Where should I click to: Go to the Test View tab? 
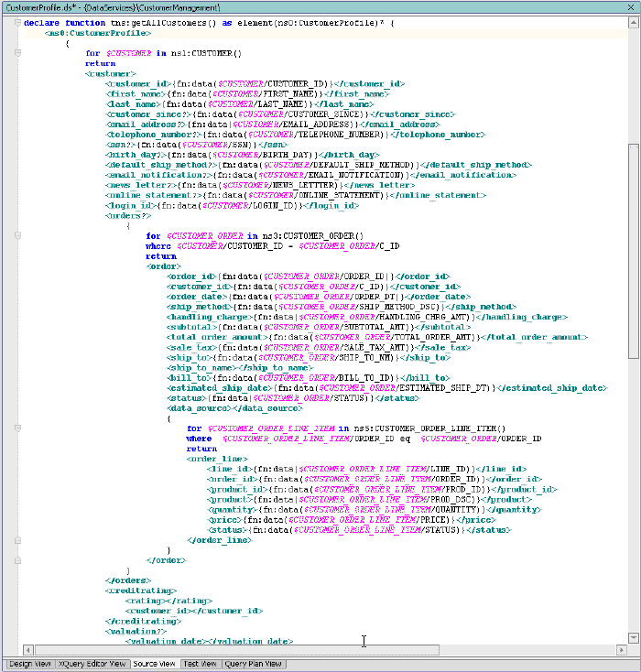pyautogui.click(x=200, y=664)
